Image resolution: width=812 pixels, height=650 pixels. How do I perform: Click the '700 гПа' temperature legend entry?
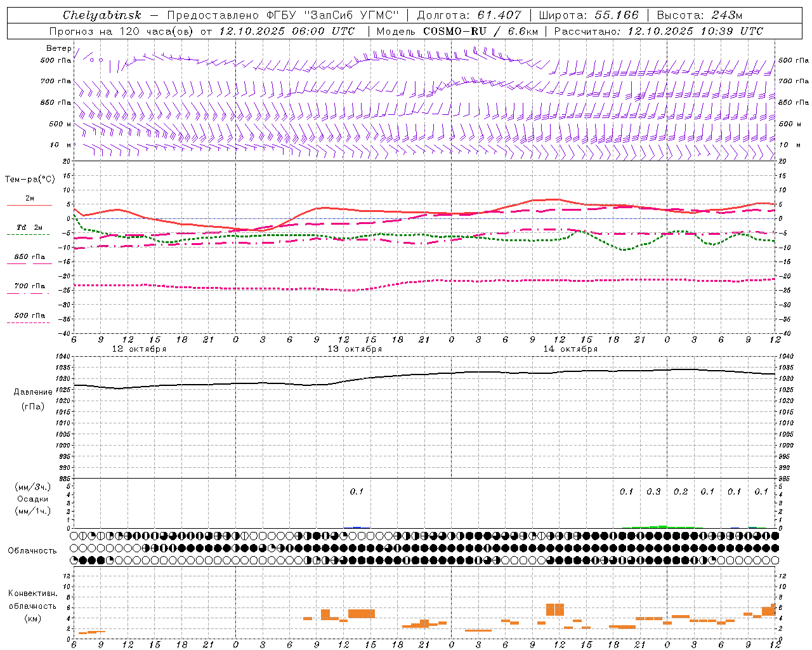coord(30,286)
